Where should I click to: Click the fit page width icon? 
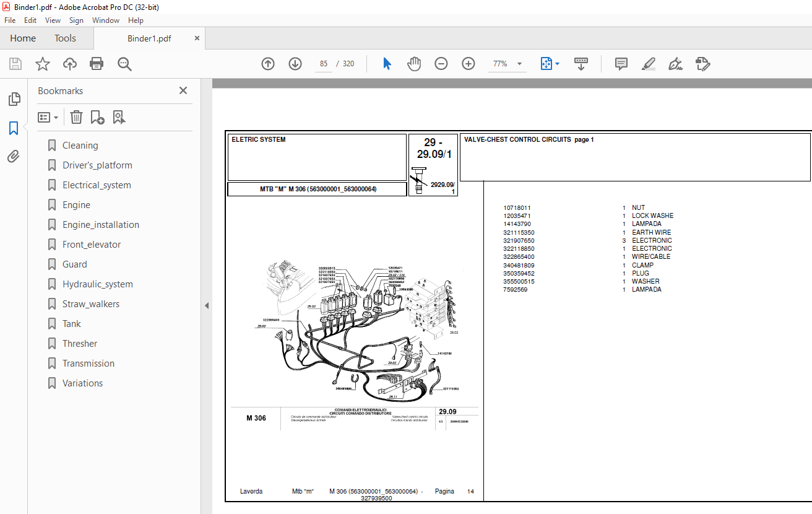coord(546,64)
